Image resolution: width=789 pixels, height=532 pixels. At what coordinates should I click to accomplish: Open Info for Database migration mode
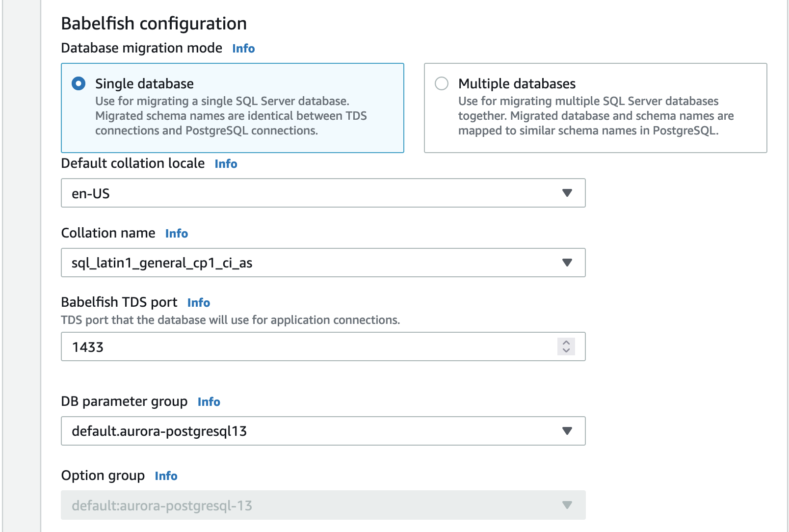tap(243, 49)
